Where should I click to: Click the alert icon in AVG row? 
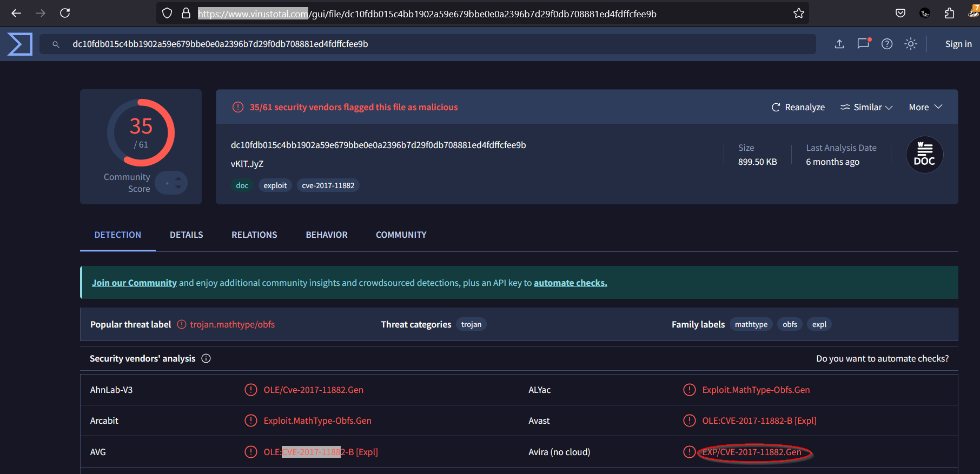pos(250,452)
